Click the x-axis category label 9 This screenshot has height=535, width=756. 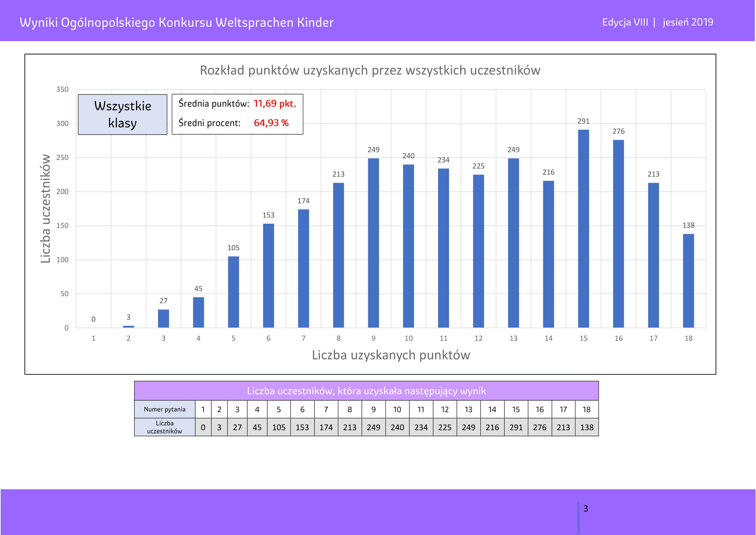pyautogui.click(x=373, y=338)
